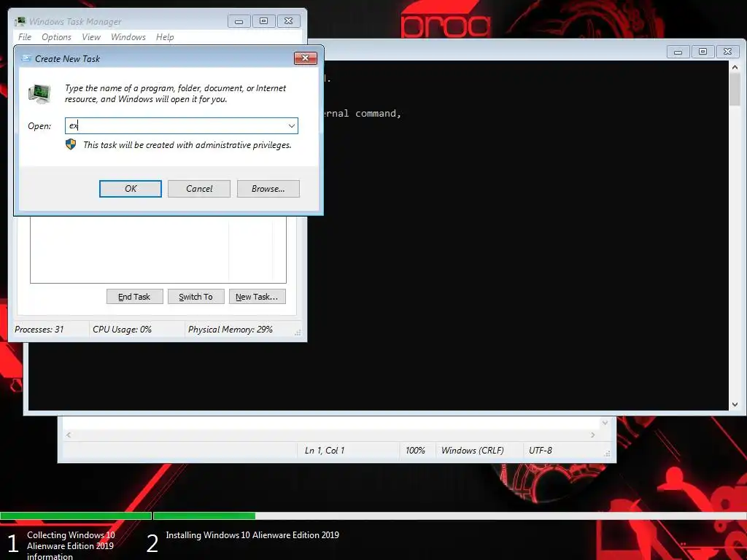Click UTF-8 encoding in Notepad status bar
747x560 pixels.
click(541, 451)
